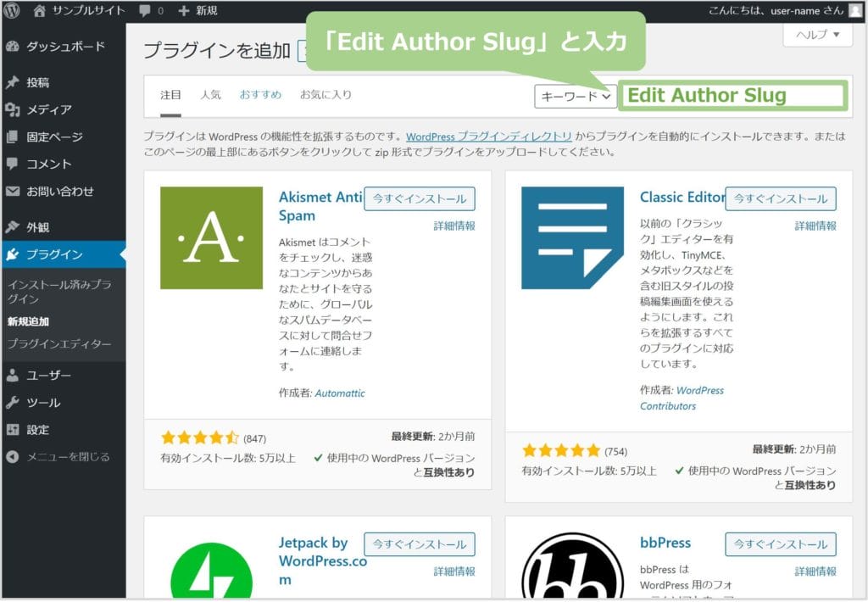Open ダッシュボード menu label
Viewport: 868px width, 602px height.
tap(66, 47)
